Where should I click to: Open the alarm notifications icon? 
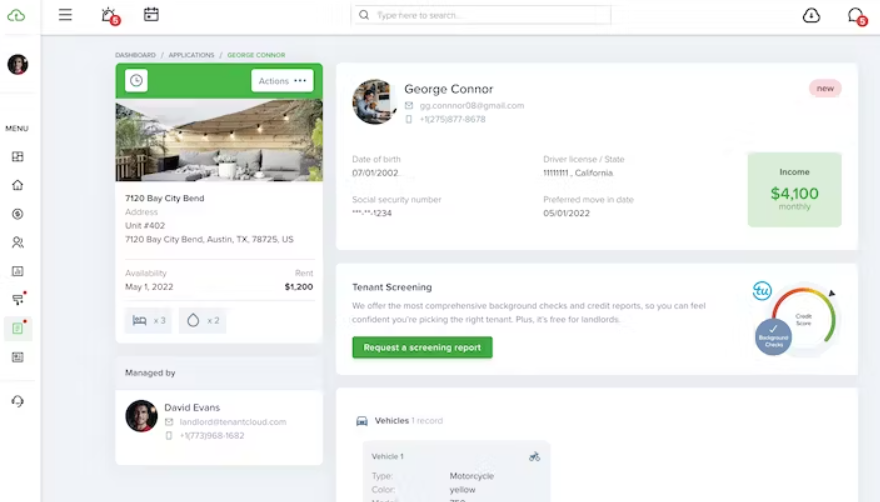(109, 15)
